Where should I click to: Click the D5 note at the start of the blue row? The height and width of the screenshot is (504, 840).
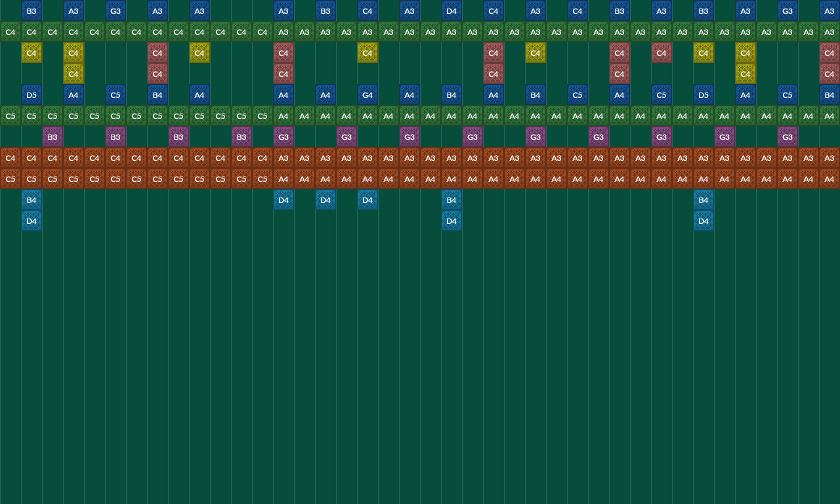tap(31, 95)
